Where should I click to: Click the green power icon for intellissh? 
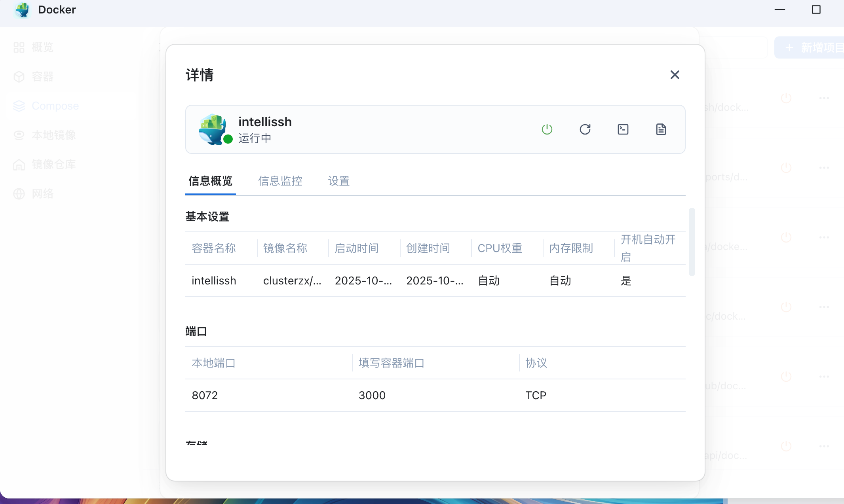coord(547,129)
